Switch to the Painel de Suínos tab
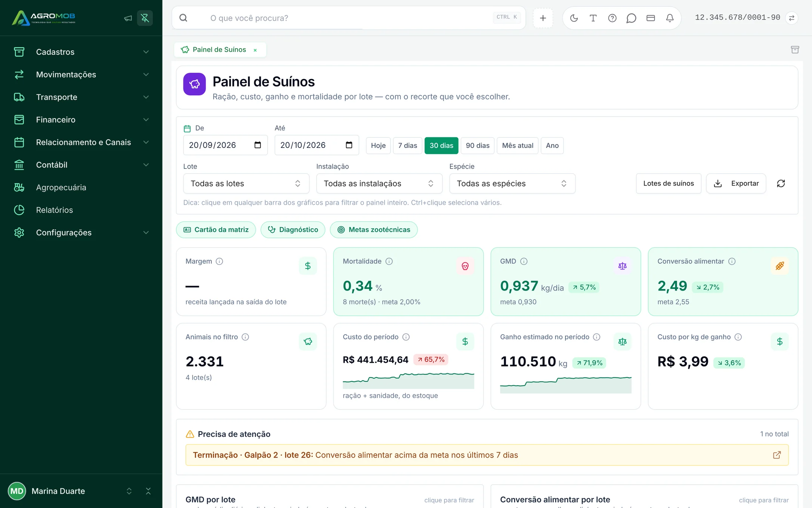Screen dimensions: 812x508 pos(219,50)
